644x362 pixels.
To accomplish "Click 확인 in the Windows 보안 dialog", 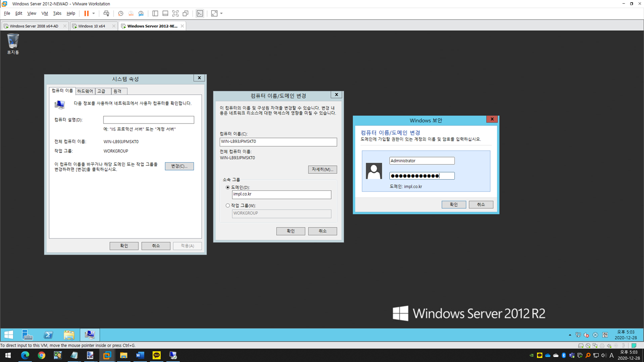I will 454,204.
